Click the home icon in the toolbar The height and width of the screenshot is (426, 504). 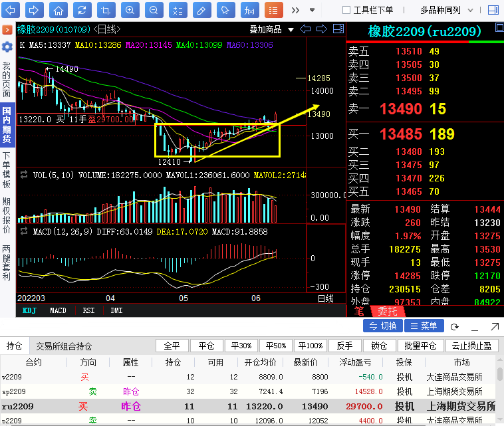point(59,10)
